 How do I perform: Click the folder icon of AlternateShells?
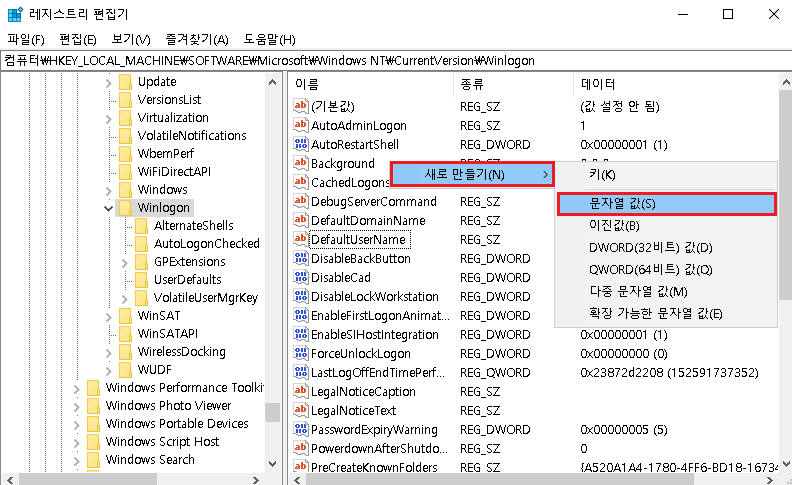point(142,226)
